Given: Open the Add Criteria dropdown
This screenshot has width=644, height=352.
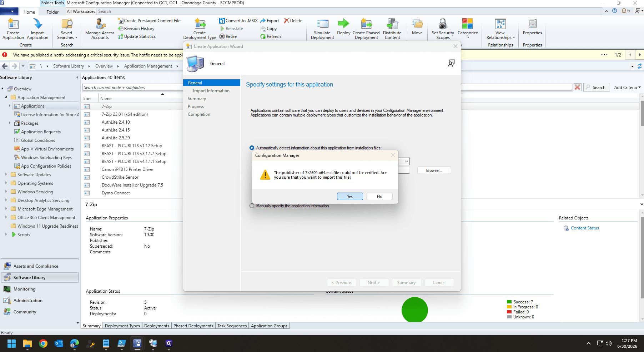Looking at the screenshot, I should 627,87.
